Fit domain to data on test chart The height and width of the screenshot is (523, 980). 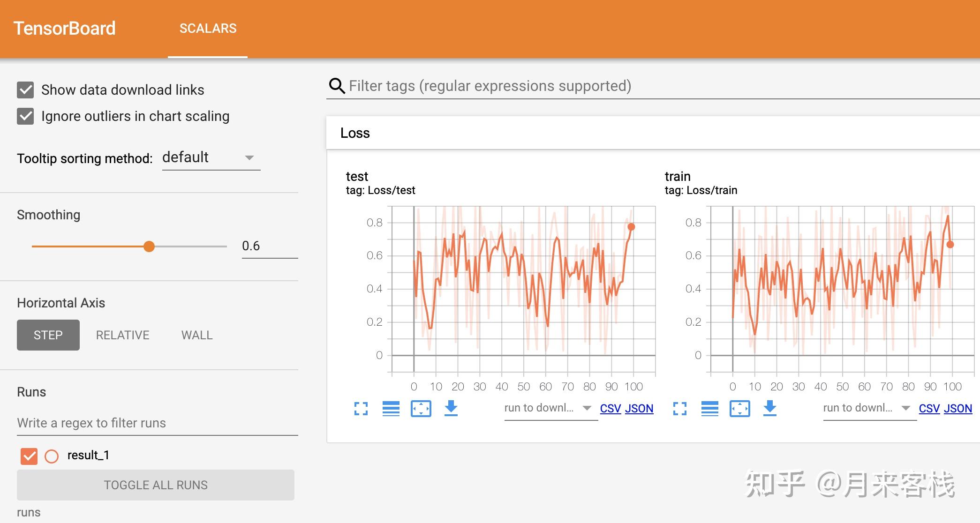(421, 409)
